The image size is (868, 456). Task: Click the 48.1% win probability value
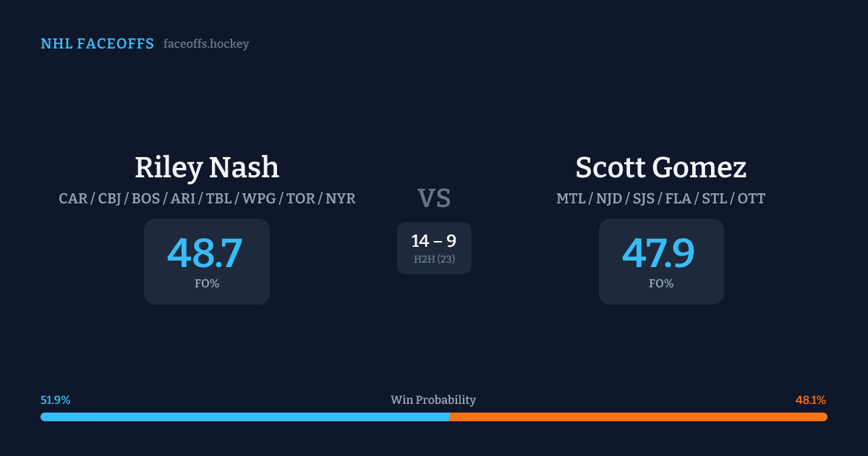coord(810,400)
